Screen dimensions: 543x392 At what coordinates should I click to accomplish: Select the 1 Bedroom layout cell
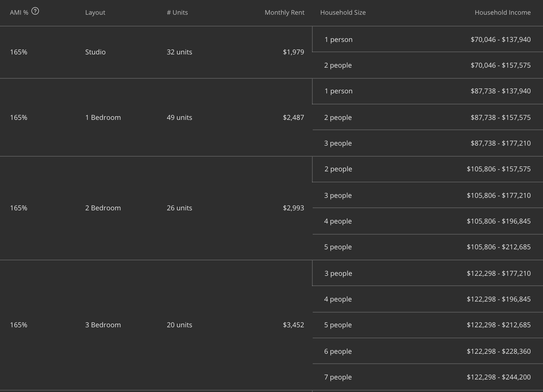click(x=103, y=118)
